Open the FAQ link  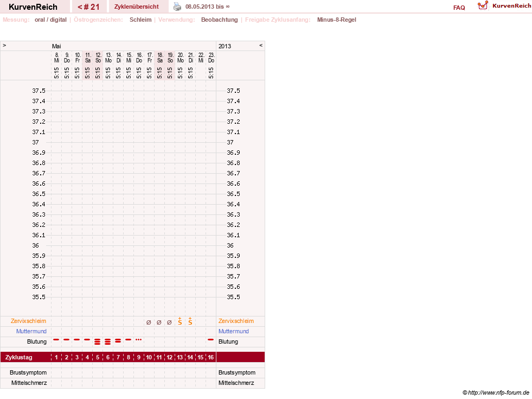459,8
